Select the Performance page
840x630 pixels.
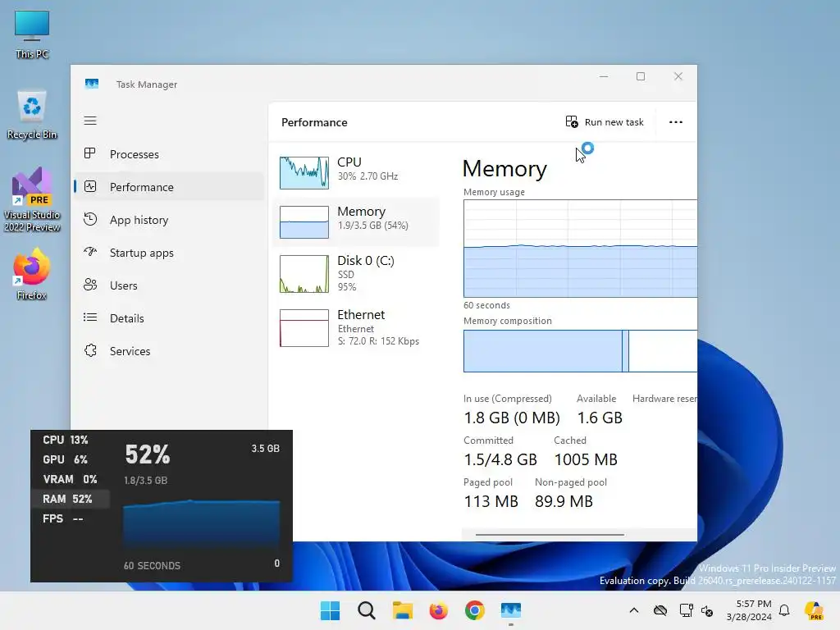(169, 186)
